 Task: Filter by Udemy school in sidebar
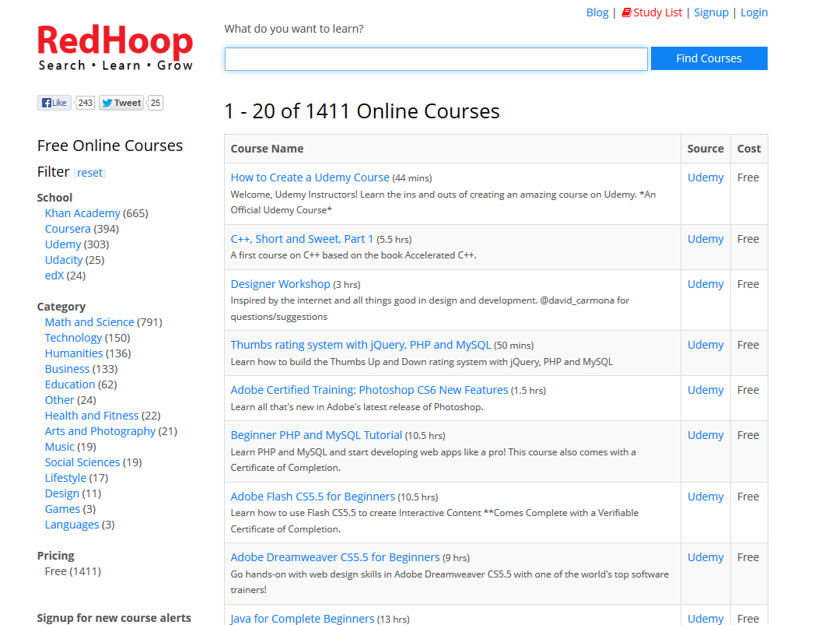click(x=63, y=244)
